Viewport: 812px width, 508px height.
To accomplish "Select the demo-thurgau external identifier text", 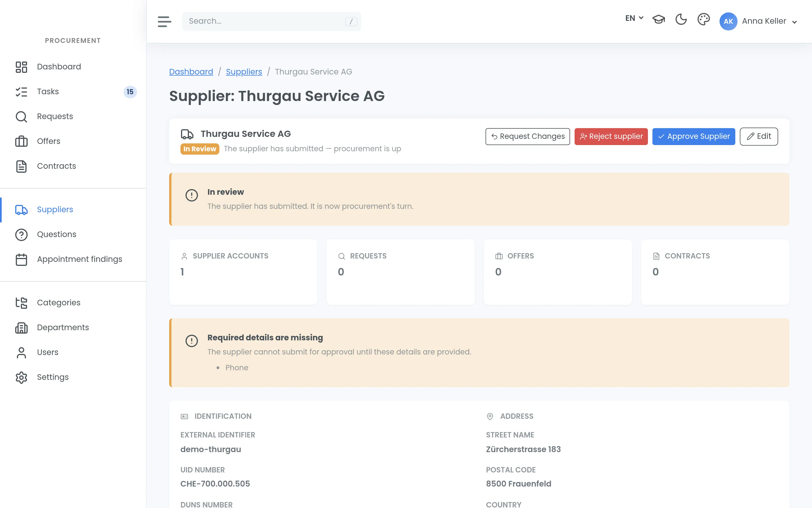I will (211, 449).
